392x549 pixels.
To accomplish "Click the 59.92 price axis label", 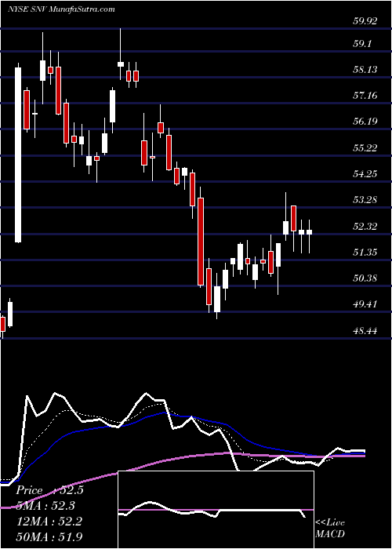I will pos(365,21).
